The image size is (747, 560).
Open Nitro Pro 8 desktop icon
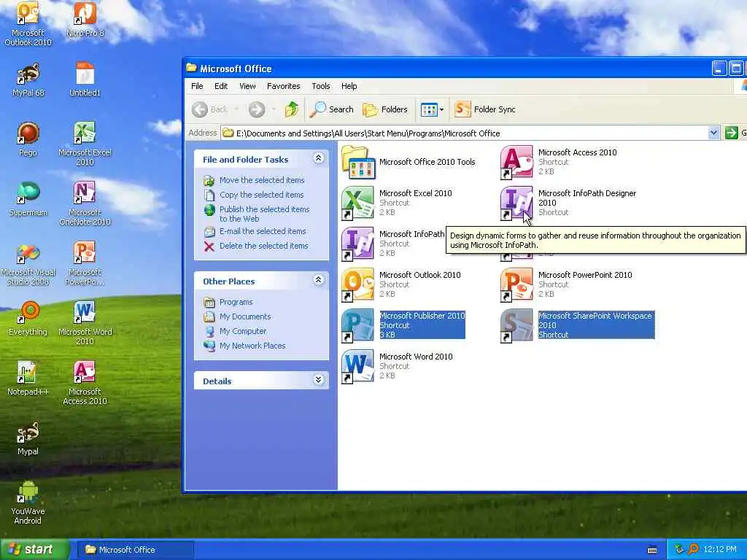tap(85, 20)
